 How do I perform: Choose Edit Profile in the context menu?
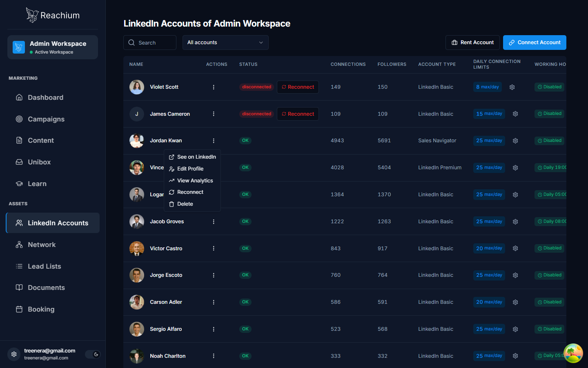pos(192,169)
